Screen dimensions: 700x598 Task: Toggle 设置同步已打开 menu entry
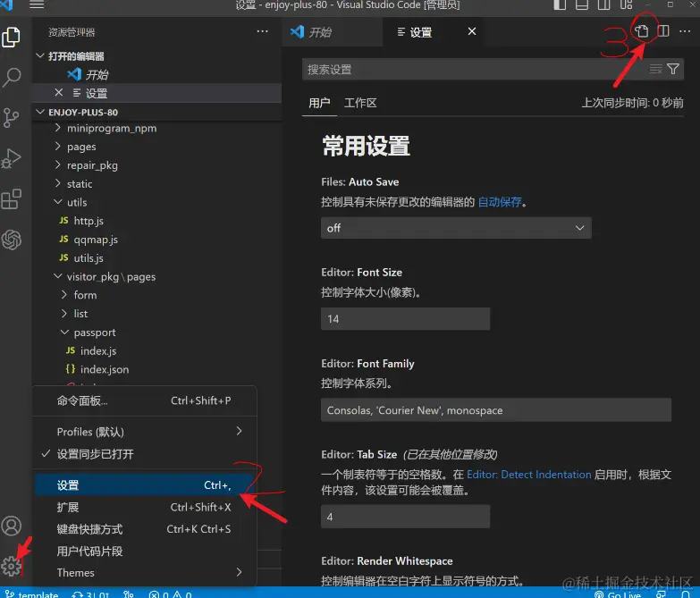146,454
